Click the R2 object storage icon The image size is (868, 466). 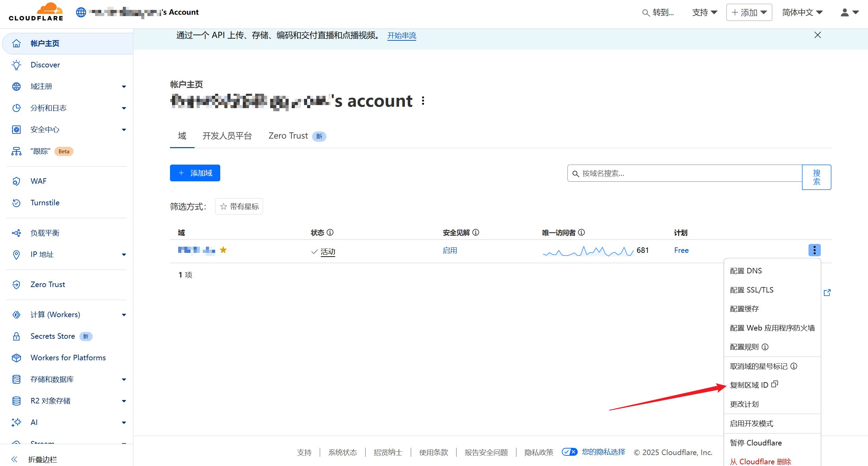[x=16, y=401]
